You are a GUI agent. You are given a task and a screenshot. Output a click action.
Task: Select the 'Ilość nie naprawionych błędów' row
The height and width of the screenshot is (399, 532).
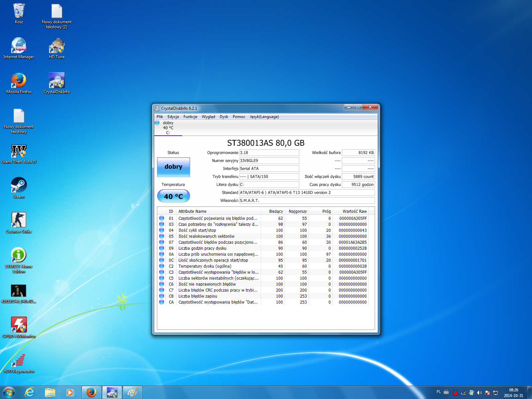pos(263,284)
